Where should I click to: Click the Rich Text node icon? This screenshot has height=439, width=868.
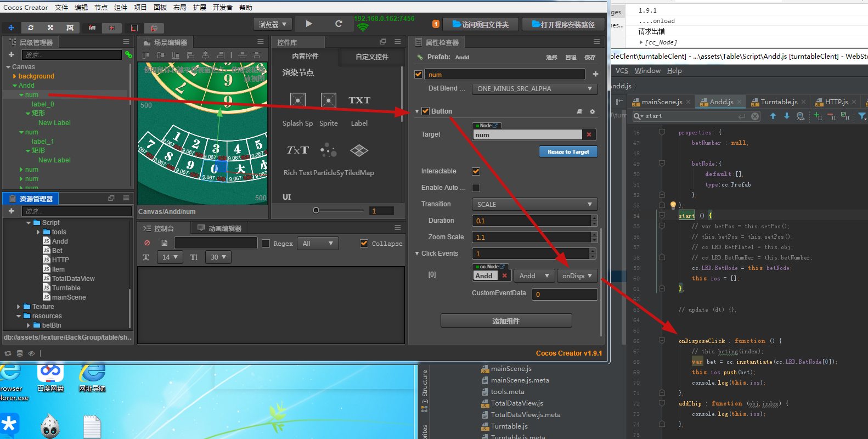(297, 150)
